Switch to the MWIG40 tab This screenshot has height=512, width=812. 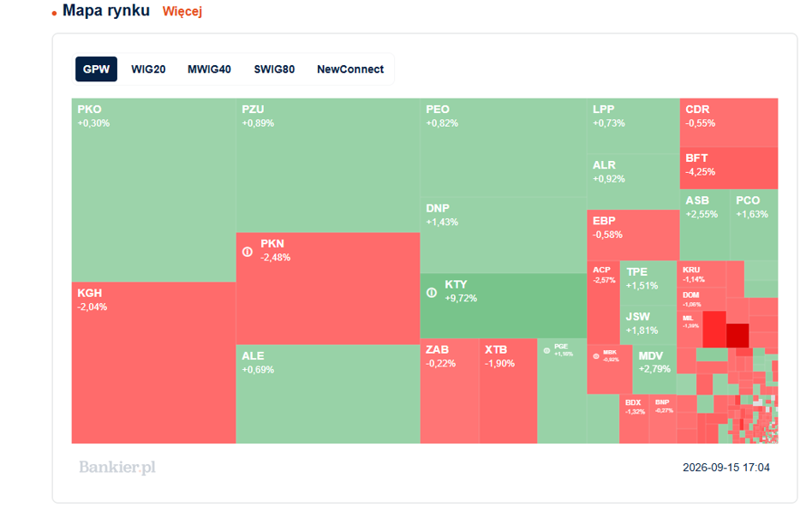[x=209, y=69]
